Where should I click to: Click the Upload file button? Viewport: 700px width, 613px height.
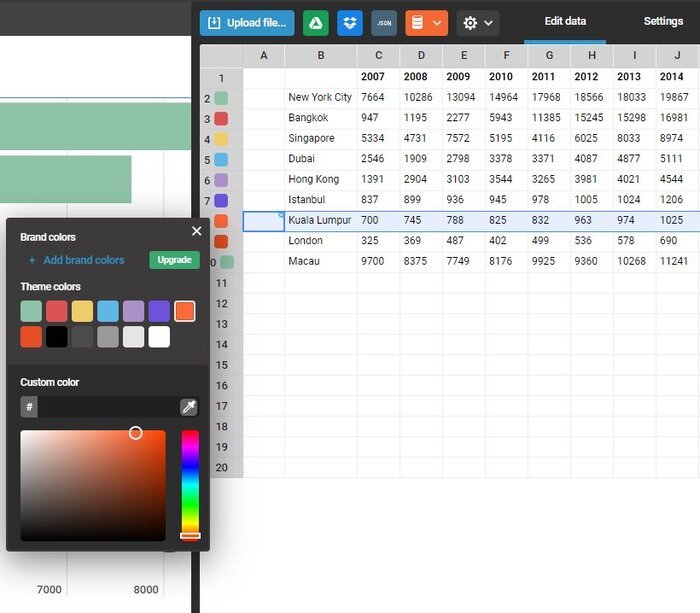[x=247, y=23]
